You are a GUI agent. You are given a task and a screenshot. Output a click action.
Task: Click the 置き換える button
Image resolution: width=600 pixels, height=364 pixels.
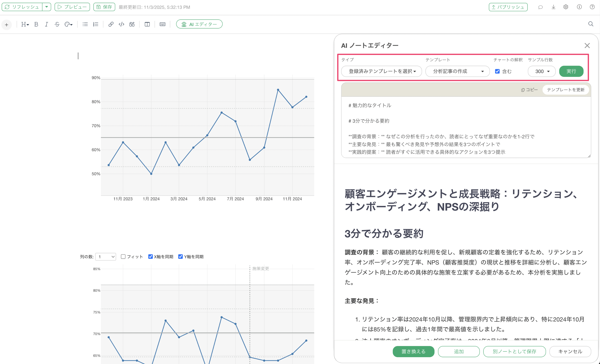[x=413, y=351]
